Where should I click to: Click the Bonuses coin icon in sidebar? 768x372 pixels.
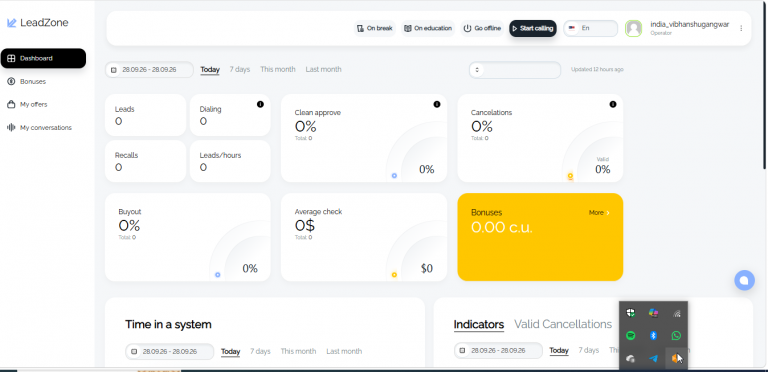[x=11, y=81]
